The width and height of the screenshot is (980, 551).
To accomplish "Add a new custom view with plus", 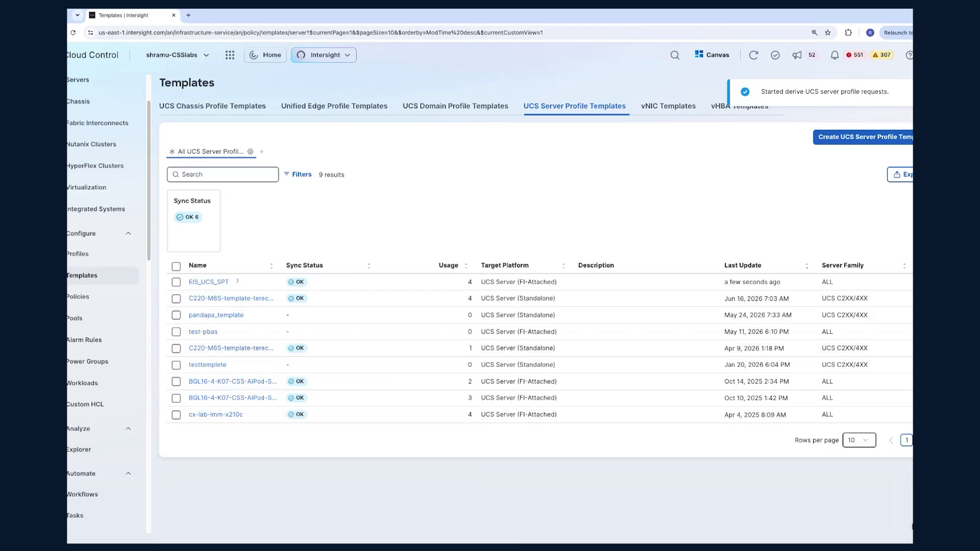I will [x=262, y=152].
